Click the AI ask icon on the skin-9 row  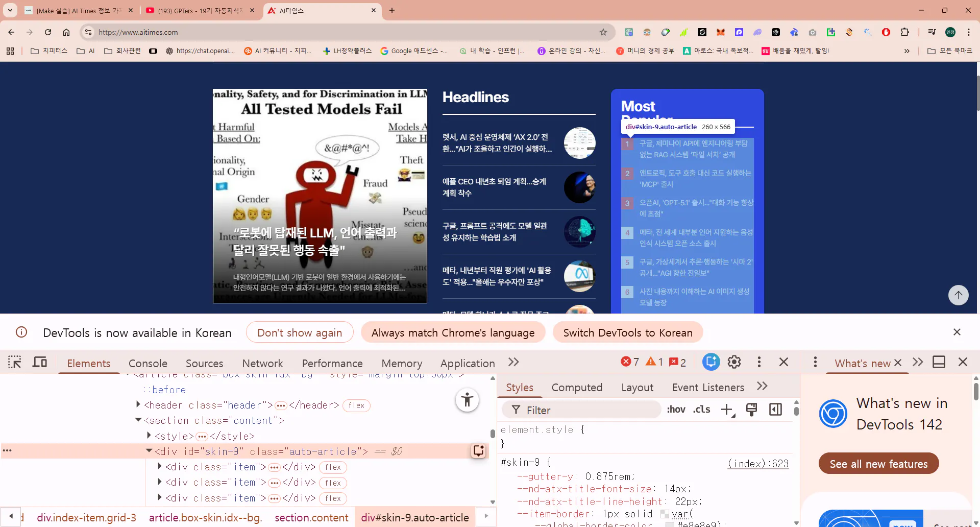[x=478, y=450]
